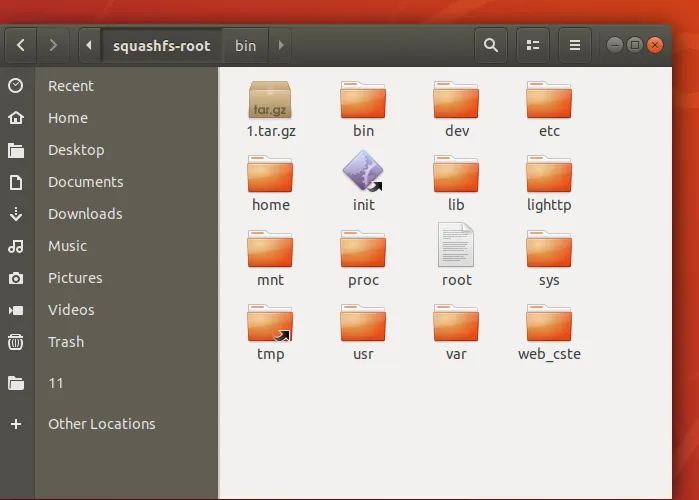This screenshot has height=500, width=699.
Task: Open Trash from the sidebar
Action: [x=66, y=342]
